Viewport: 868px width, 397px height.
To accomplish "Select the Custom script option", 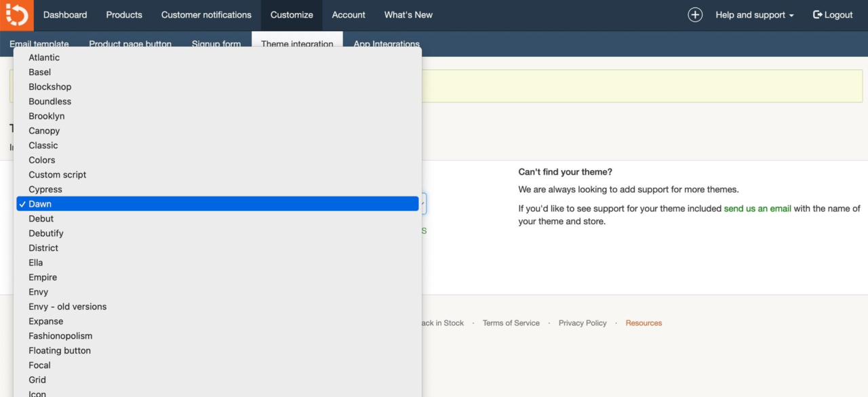I will pyautogui.click(x=218, y=175).
